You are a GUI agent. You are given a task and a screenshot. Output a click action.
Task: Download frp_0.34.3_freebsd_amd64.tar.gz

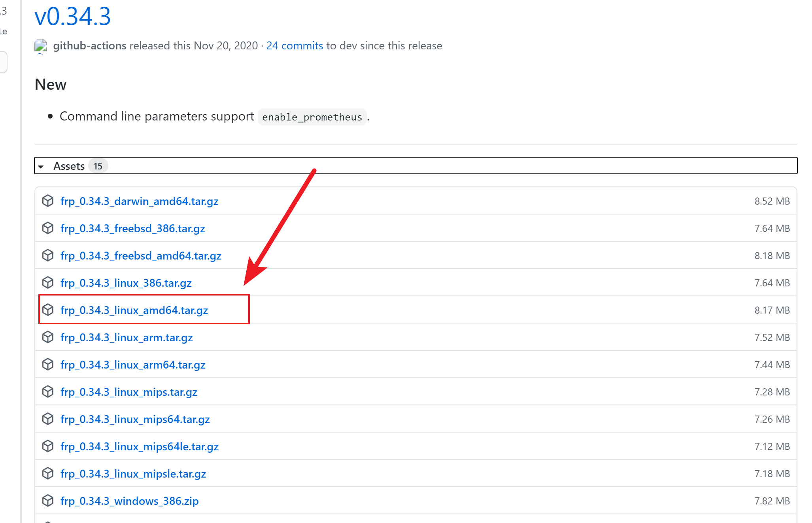coord(141,256)
